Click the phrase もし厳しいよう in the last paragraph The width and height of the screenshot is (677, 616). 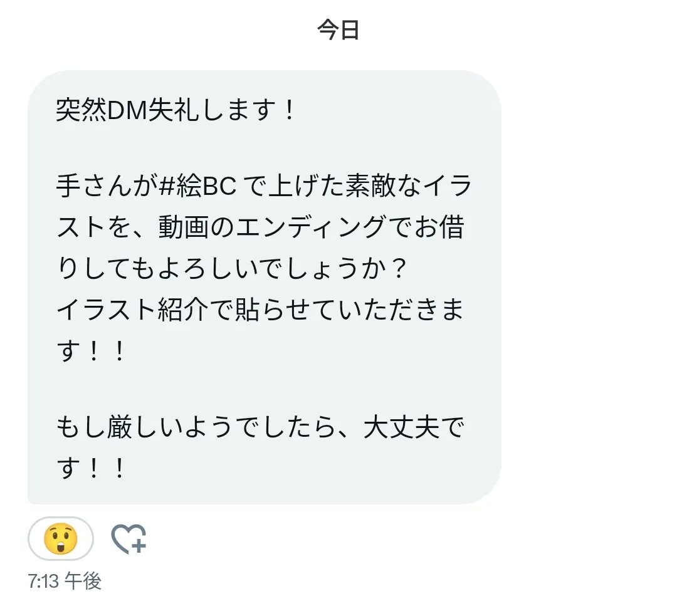145,427
